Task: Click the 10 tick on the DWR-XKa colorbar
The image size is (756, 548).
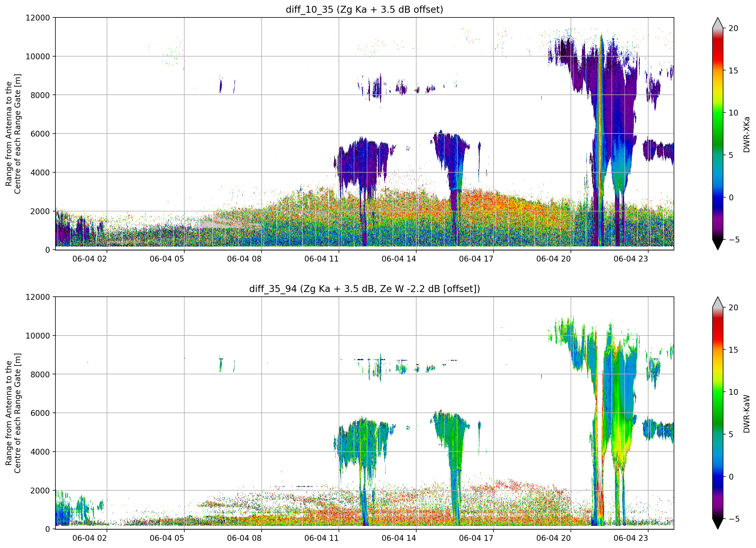Action: point(733,113)
